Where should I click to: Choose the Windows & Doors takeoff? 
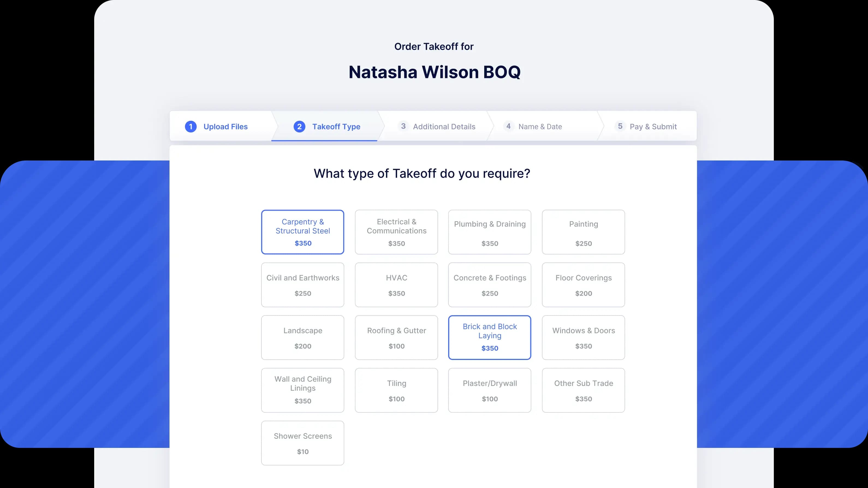click(x=583, y=337)
